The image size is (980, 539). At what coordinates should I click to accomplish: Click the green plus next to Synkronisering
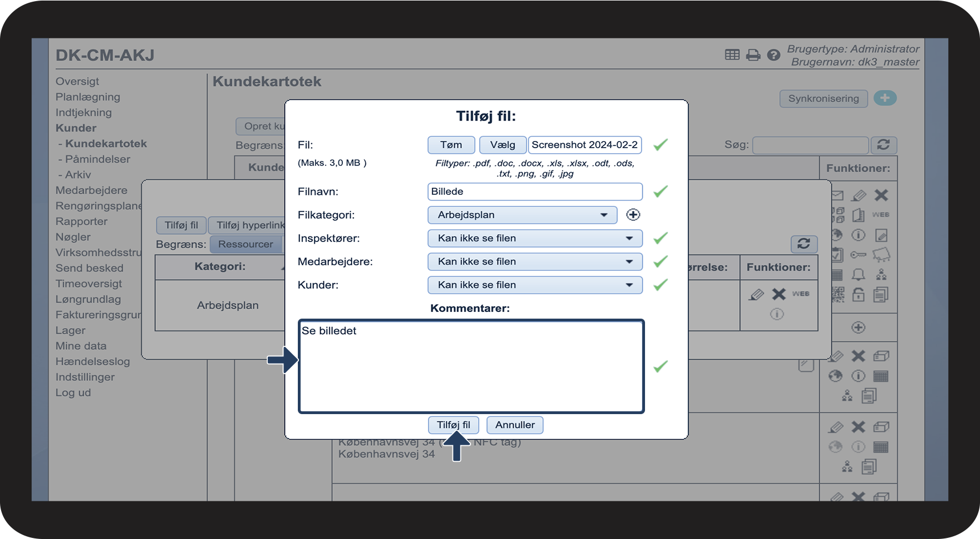click(885, 98)
